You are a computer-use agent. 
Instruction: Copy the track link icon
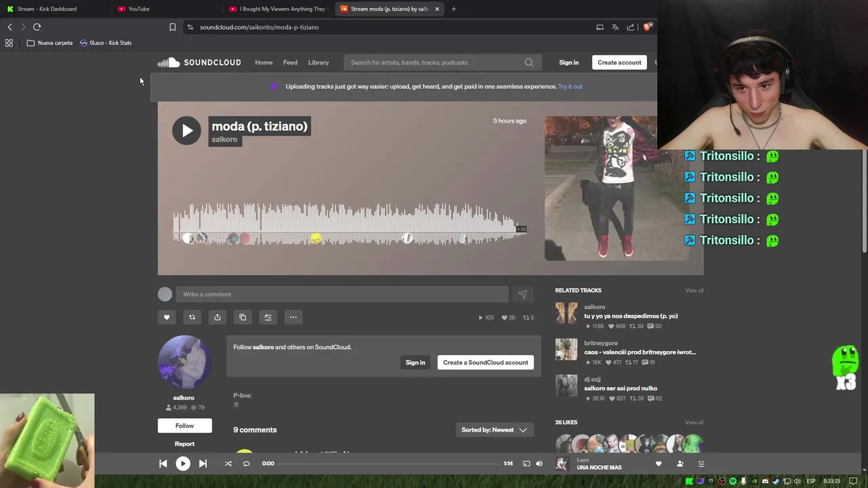click(243, 317)
